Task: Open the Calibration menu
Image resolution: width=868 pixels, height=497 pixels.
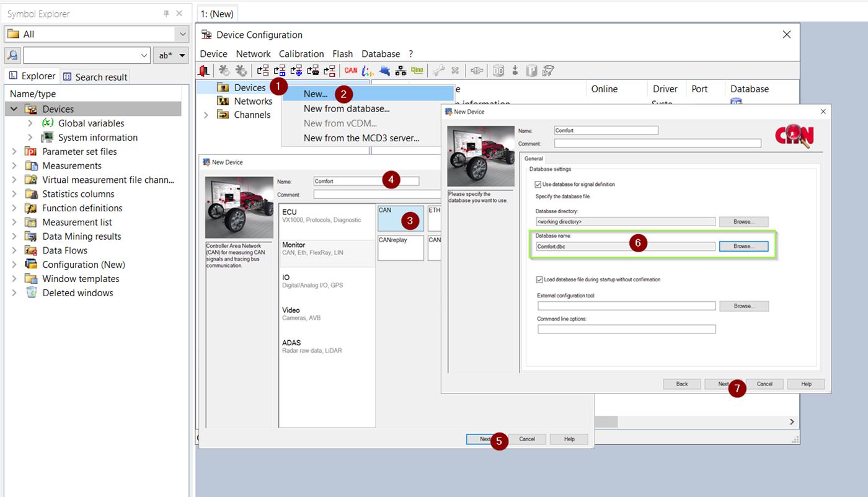Action: pos(301,54)
